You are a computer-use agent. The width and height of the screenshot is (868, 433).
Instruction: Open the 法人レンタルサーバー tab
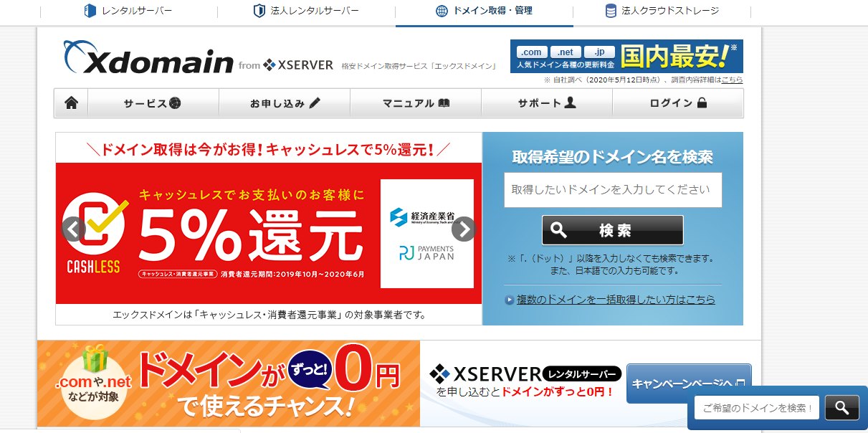click(x=306, y=11)
